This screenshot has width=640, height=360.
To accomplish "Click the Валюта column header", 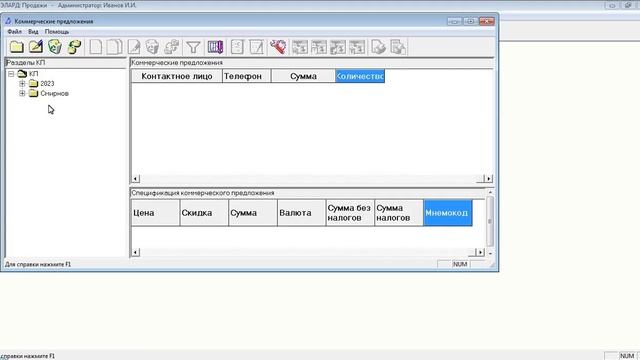I will tap(302, 213).
